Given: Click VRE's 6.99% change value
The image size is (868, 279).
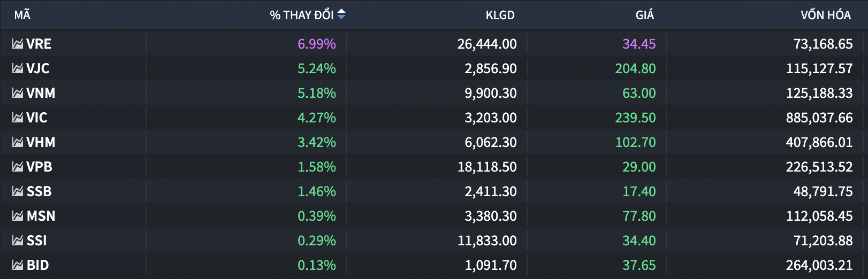Looking at the screenshot, I should (316, 44).
